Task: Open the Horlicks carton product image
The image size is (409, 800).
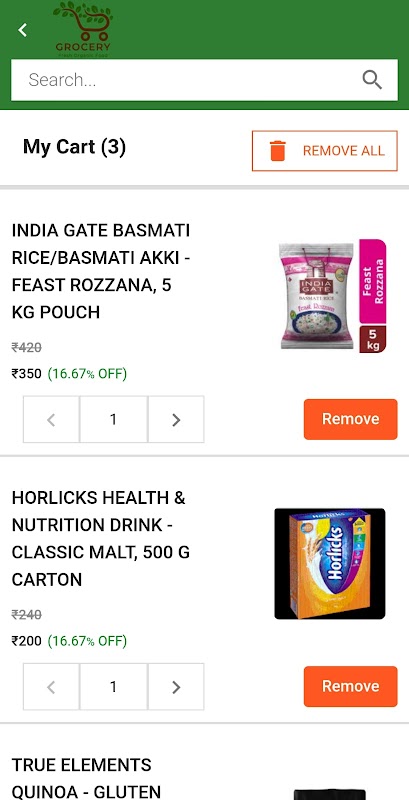Action: [330, 564]
